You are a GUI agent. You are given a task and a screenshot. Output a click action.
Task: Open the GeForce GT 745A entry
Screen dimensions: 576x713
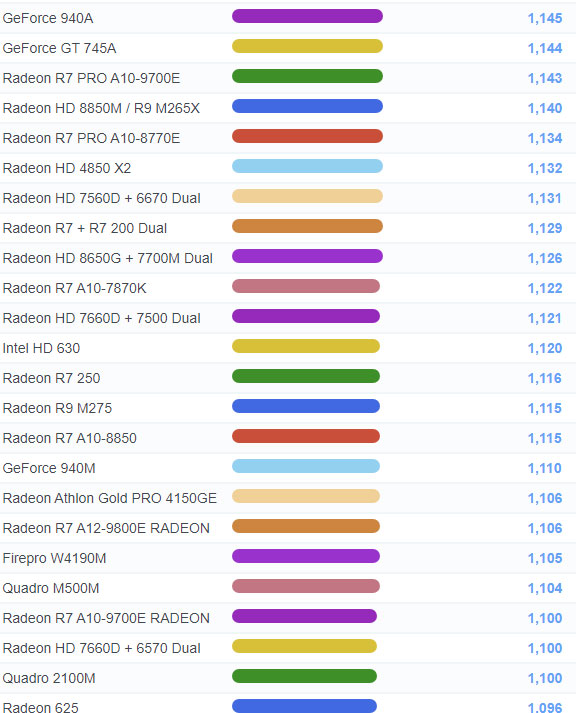[x=59, y=48]
